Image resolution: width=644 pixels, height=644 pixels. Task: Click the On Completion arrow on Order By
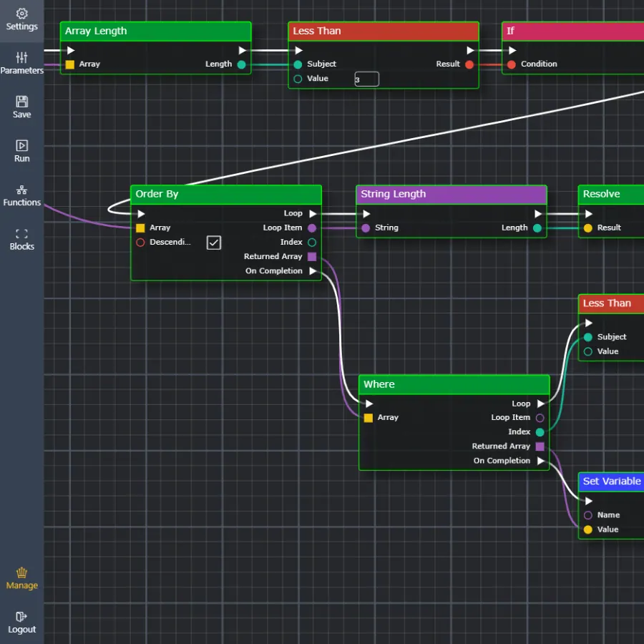313,271
